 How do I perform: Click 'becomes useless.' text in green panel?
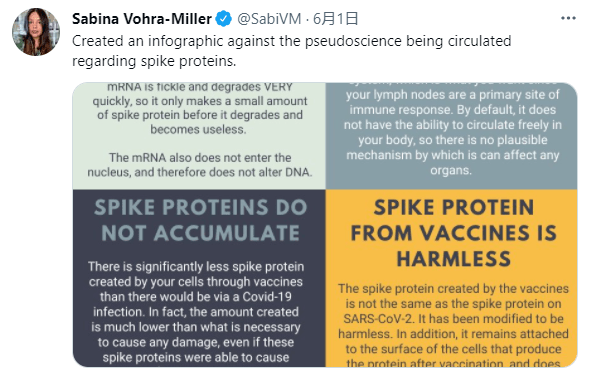pos(199,129)
